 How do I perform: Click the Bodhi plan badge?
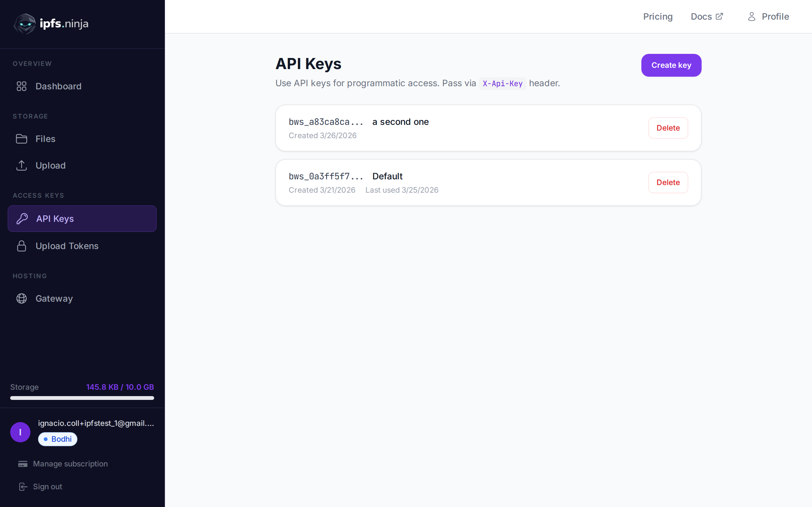click(x=57, y=439)
